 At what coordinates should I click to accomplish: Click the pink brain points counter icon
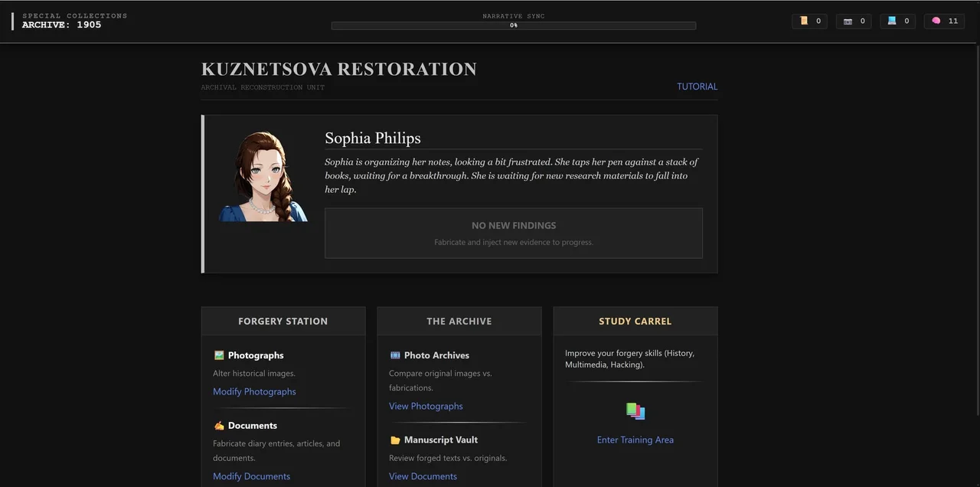pos(936,21)
